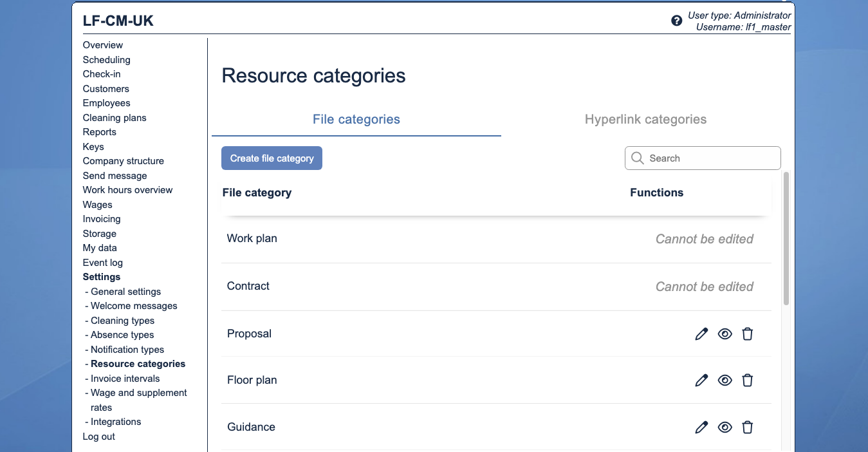Go to Cleaning types settings
This screenshot has height=452, width=868.
(122, 321)
